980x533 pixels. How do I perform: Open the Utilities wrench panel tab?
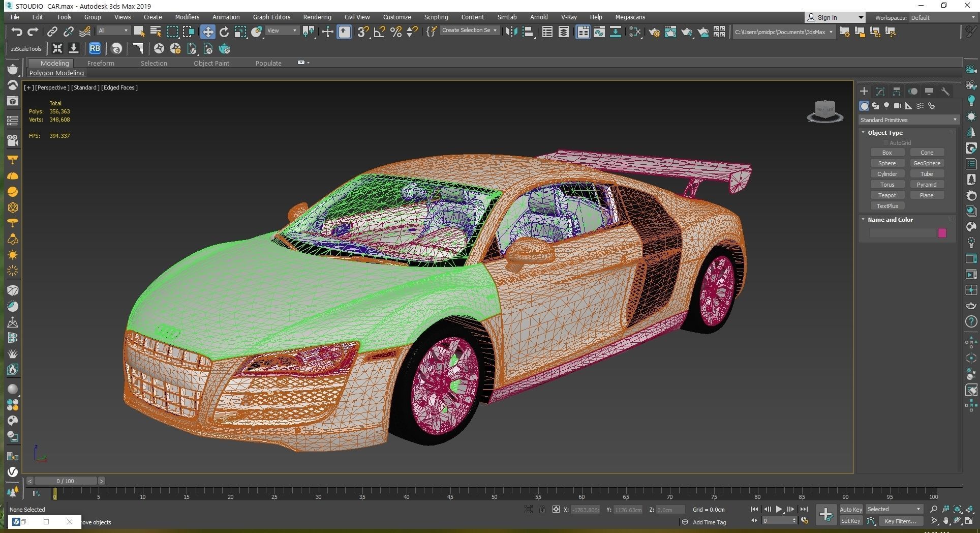click(945, 91)
